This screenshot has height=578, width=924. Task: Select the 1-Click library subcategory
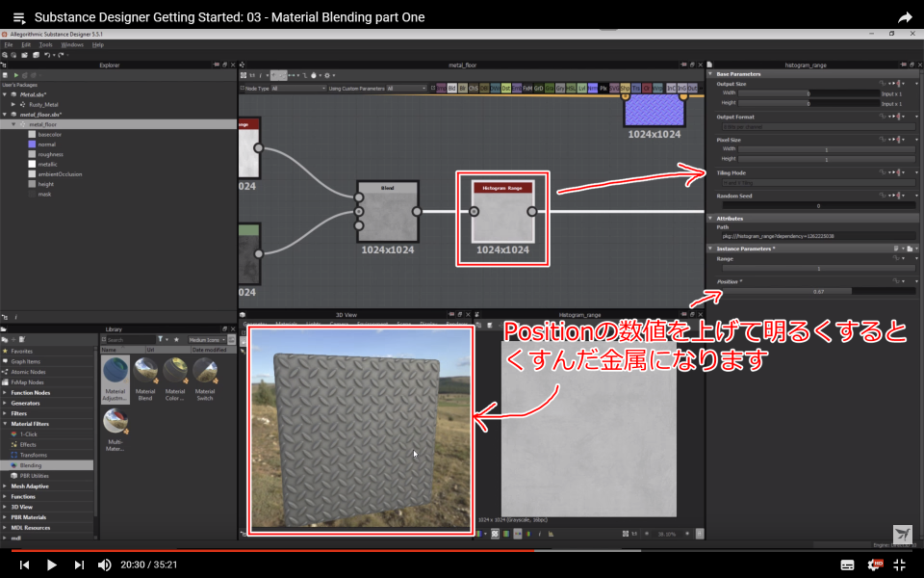[28, 434]
